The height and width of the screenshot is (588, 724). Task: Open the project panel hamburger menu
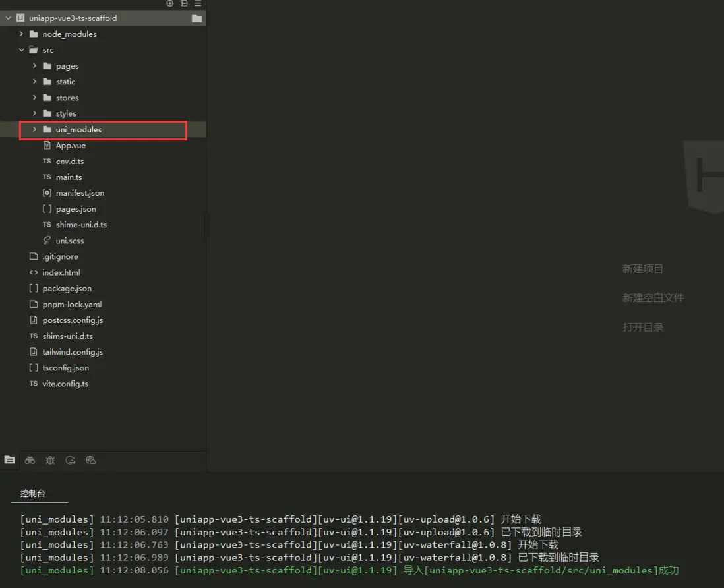[198, 3]
